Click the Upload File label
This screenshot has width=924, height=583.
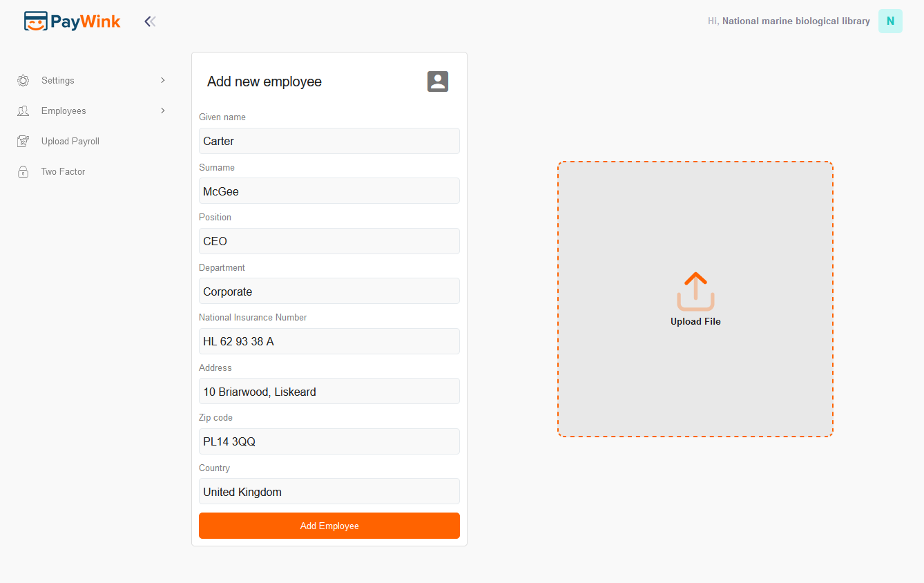695,322
